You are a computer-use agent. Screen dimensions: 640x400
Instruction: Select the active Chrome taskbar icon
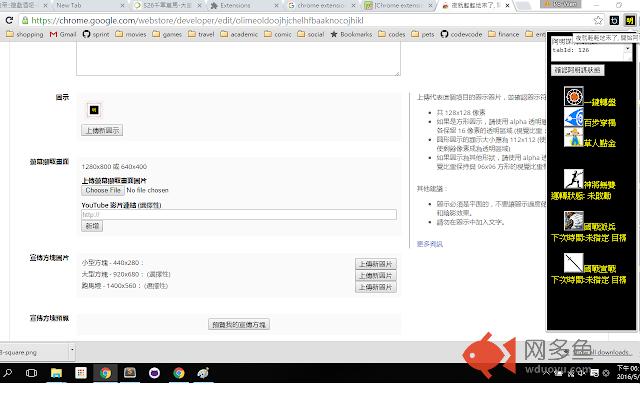click(105, 373)
